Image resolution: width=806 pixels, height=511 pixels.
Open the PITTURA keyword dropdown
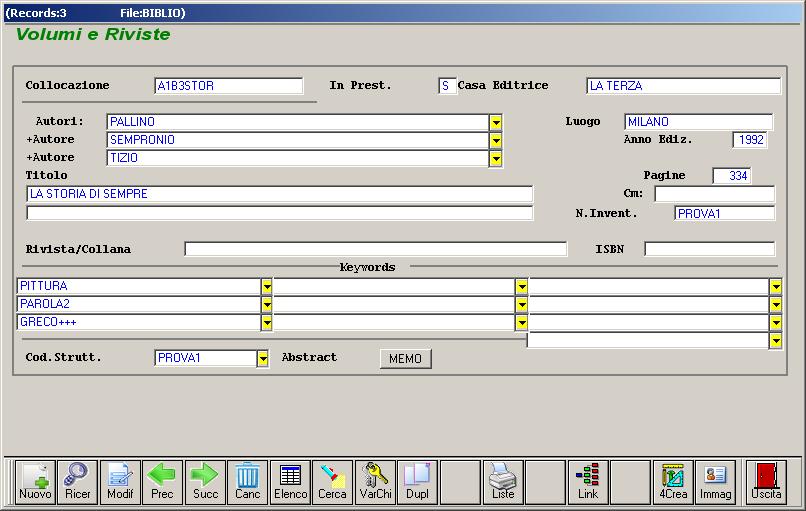click(266, 286)
